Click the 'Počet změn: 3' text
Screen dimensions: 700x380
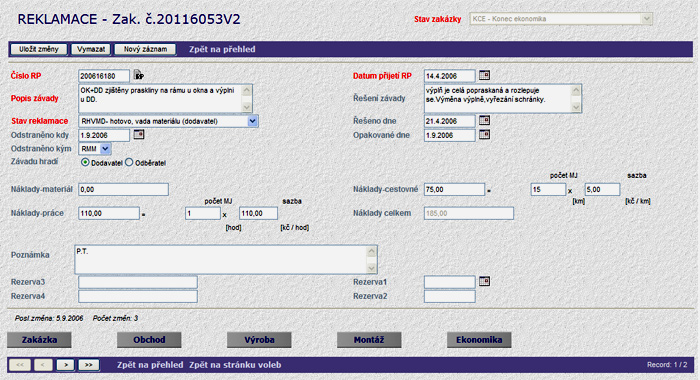[115, 318]
